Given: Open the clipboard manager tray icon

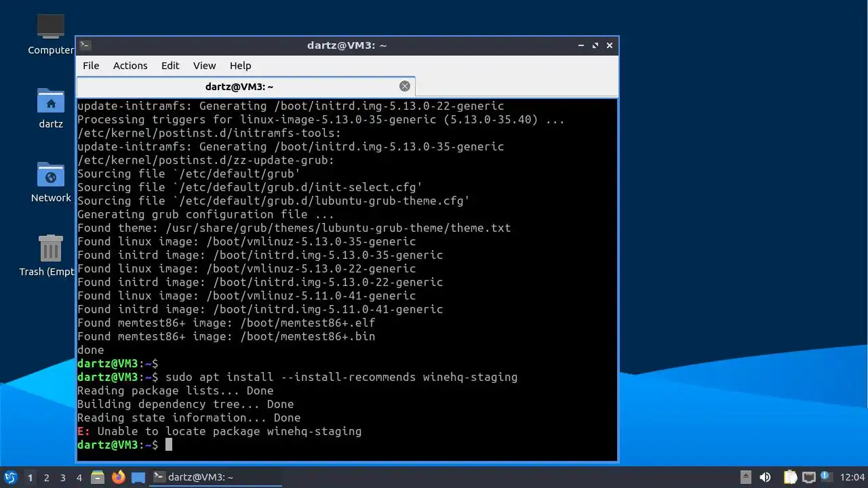Looking at the screenshot, I should 790,477.
